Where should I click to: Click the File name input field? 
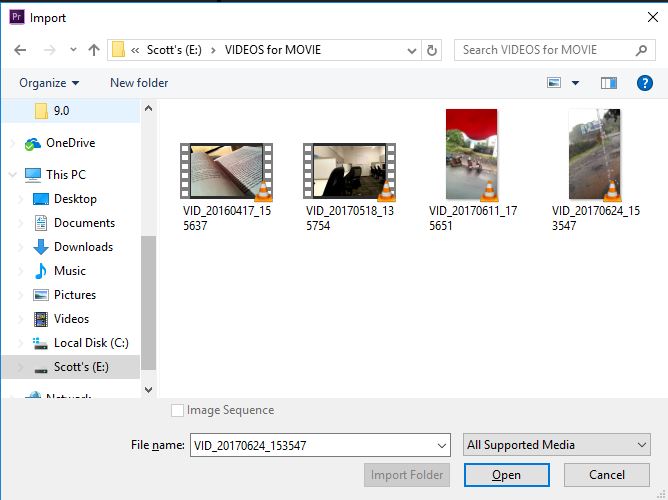[x=312, y=445]
